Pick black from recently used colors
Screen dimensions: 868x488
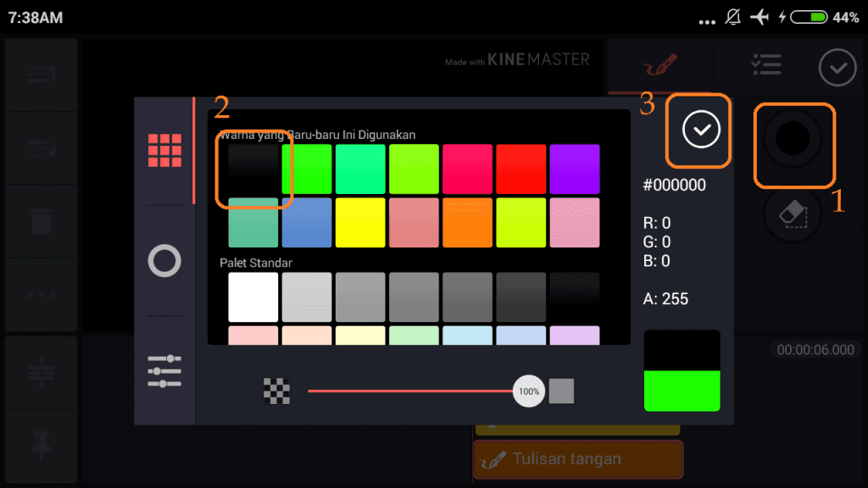tap(253, 169)
